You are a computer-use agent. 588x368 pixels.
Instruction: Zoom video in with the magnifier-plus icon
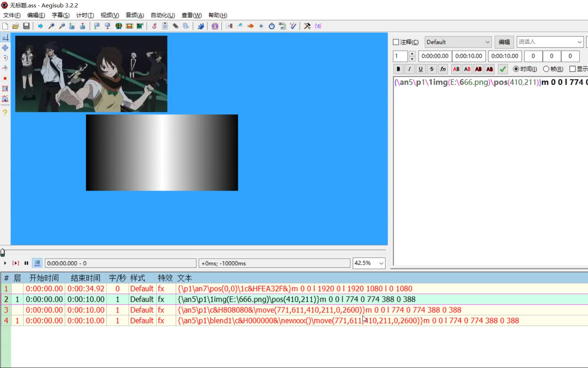pyautogui.click(x=51, y=26)
